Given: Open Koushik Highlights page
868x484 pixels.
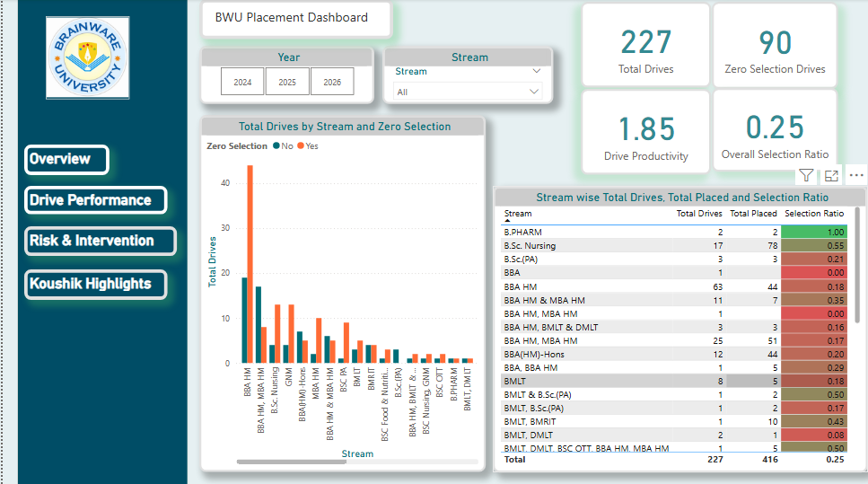Looking at the screenshot, I should 96,284.
